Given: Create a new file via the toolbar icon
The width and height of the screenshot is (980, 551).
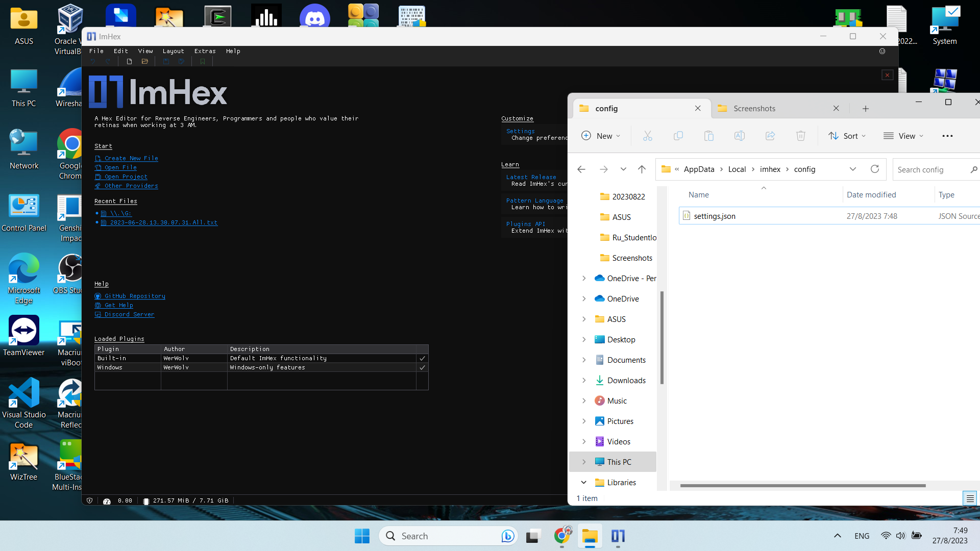Looking at the screenshot, I should point(129,61).
